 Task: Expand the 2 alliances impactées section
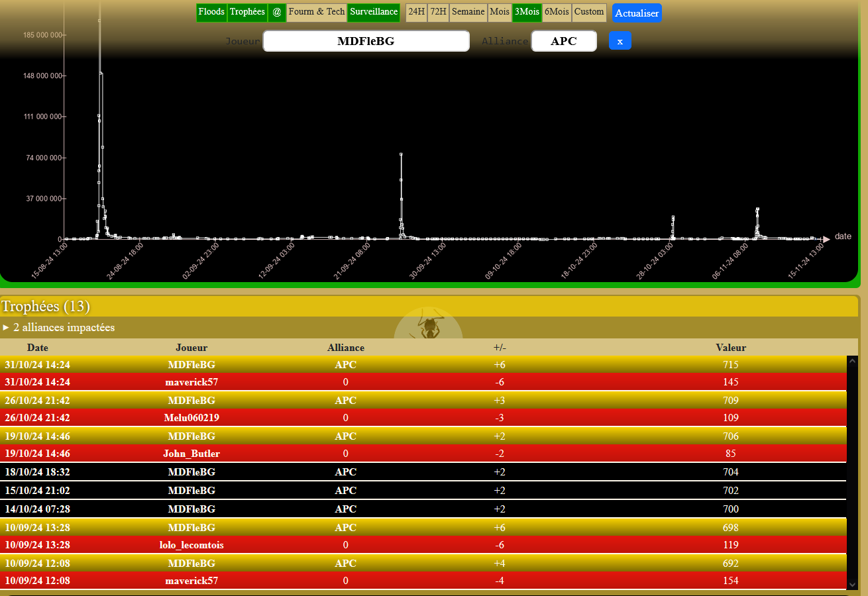point(58,327)
